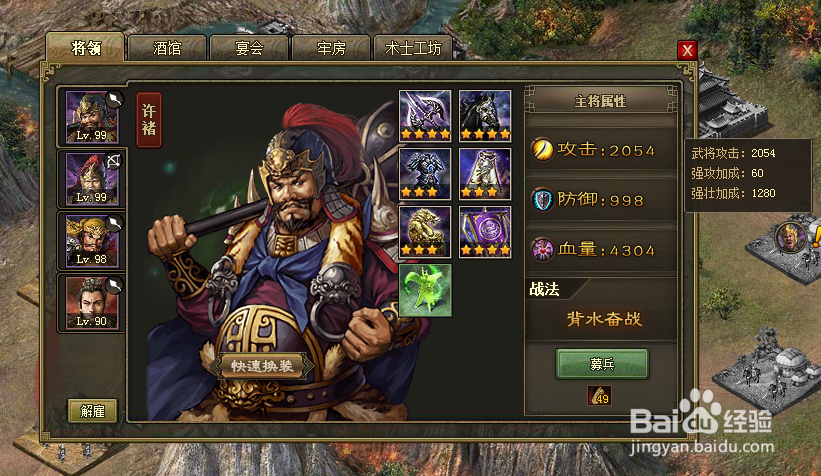Select the Lv. 90 general portrait
This screenshot has height=476, width=821.
tap(92, 303)
